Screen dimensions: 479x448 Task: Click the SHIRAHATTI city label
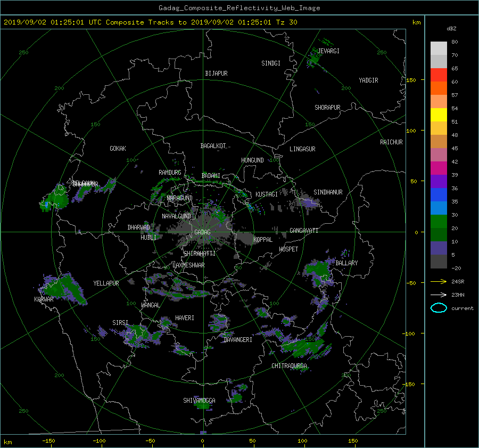pyautogui.click(x=200, y=254)
